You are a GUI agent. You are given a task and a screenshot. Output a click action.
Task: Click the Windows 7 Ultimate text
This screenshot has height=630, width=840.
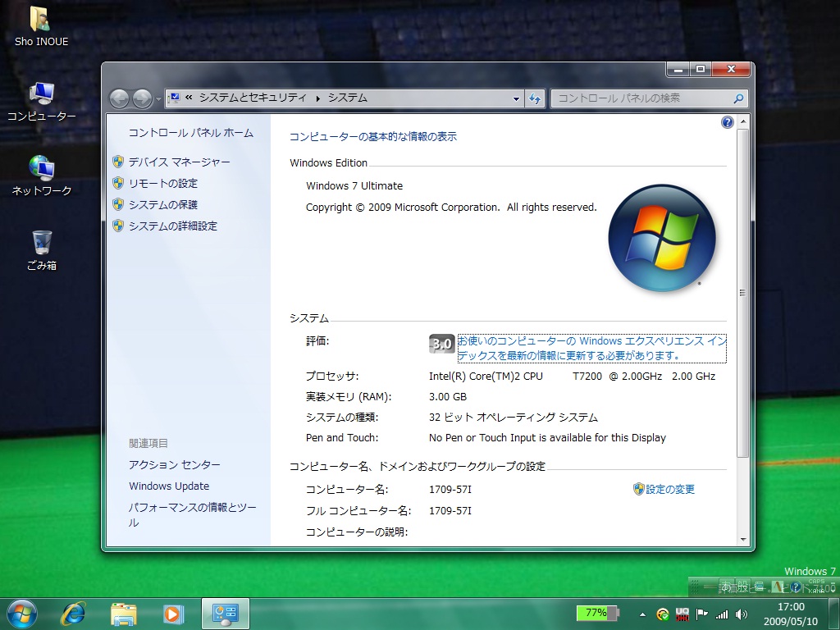point(354,186)
